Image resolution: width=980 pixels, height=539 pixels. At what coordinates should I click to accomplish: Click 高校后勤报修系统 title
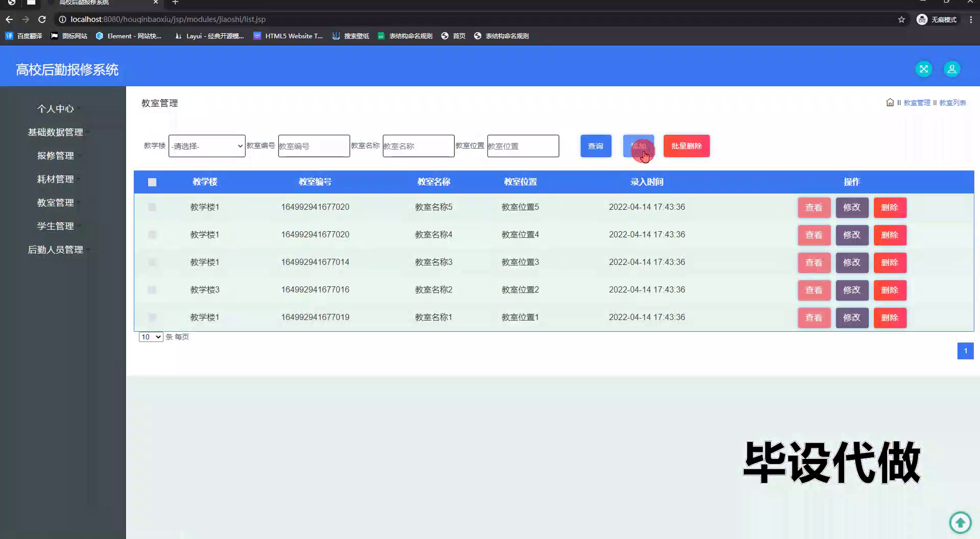click(x=67, y=70)
